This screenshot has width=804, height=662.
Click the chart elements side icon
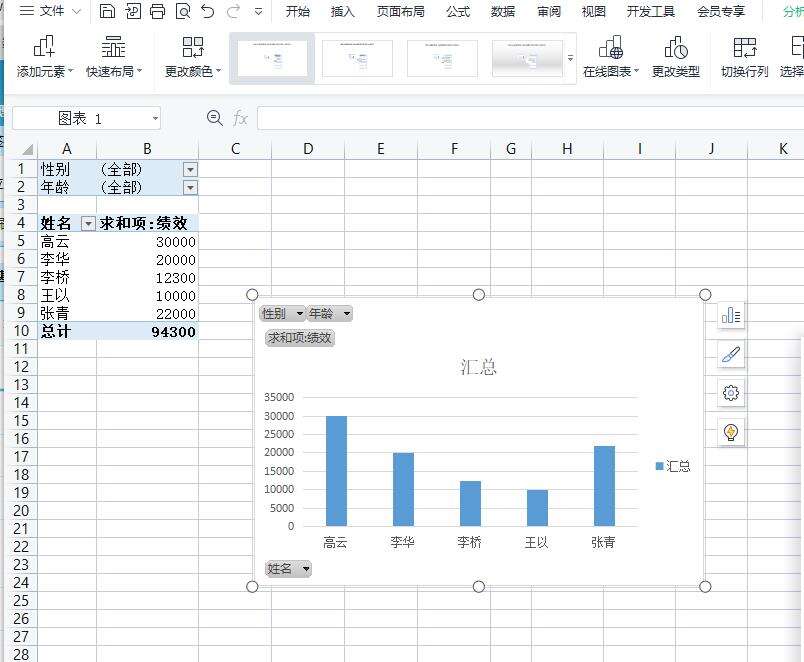(731, 315)
